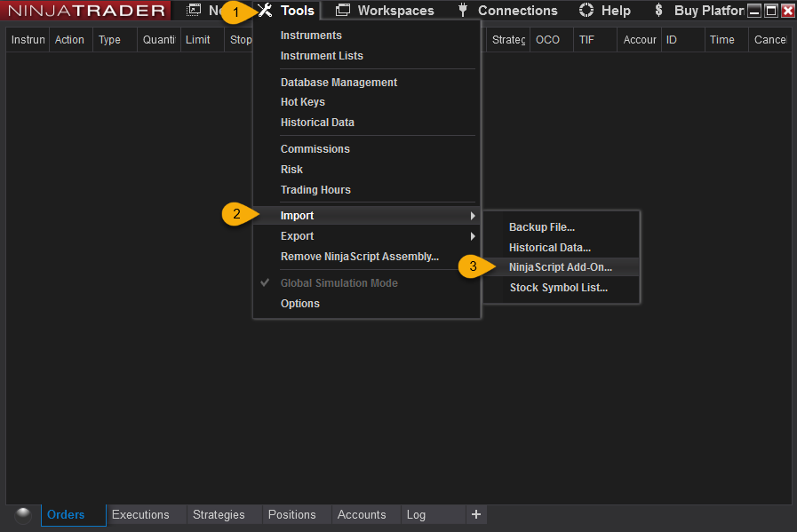
Task: Switch to the Orders tab
Action: click(x=74, y=515)
